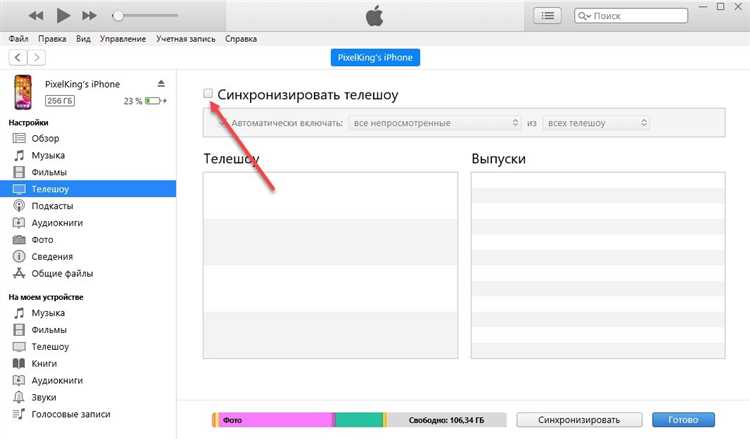Rewind to the previous track

click(x=36, y=16)
